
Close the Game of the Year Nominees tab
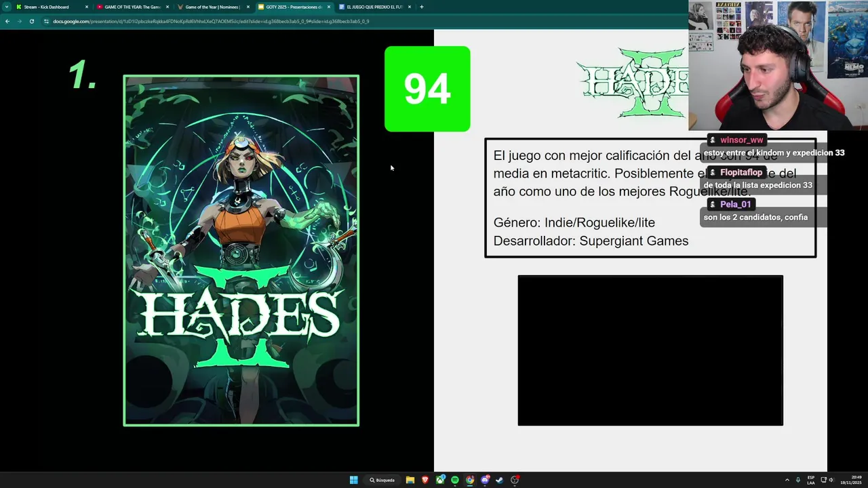coord(248,7)
